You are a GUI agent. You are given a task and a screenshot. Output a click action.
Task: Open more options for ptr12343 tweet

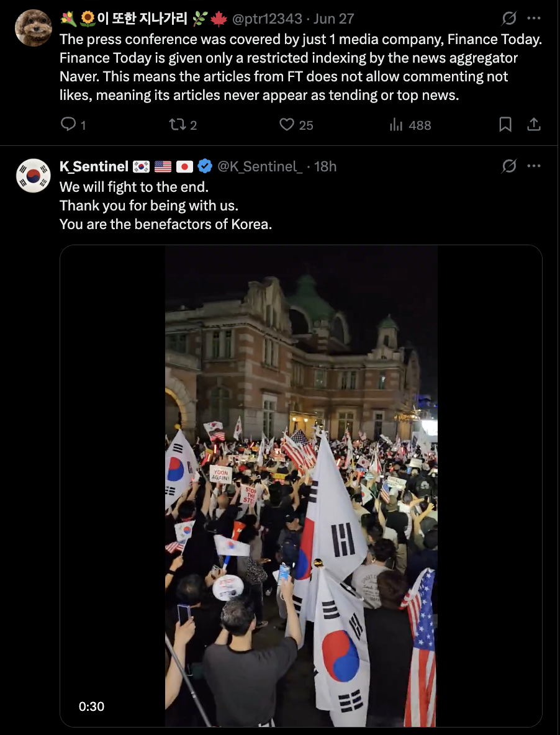pos(534,18)
